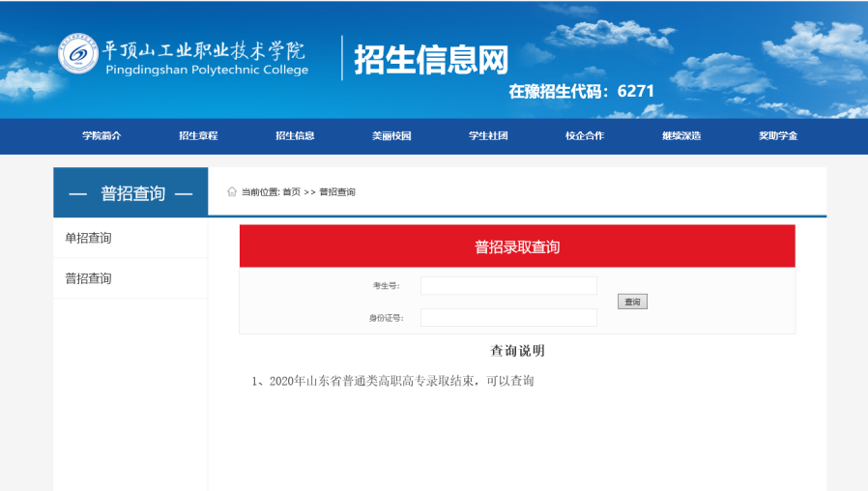This screenshot has width=868, height=491.
Task: Click the 在豫招生代码: 6271 text
Action: click(581, 91)
